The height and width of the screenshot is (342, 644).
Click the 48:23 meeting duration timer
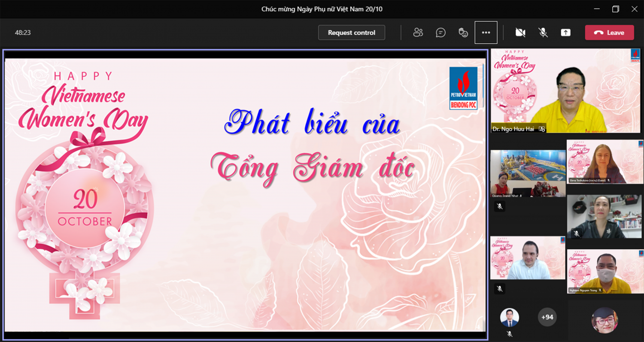click(x=23, y=33)
